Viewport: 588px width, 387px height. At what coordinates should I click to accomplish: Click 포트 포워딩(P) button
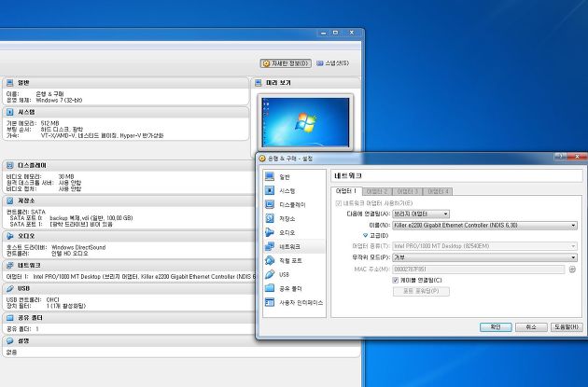[x=421, y=291]
